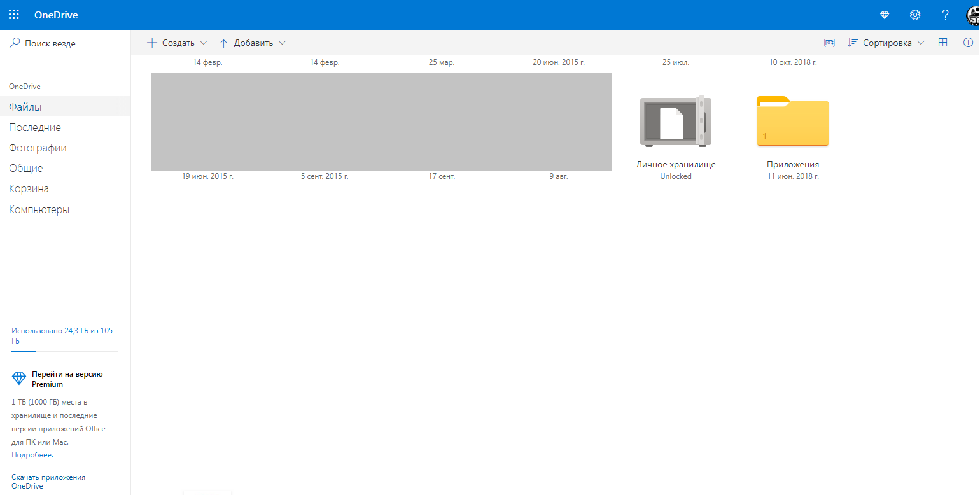Click Перейти на версию Premium
980x495 pixels.
point(67,379)
